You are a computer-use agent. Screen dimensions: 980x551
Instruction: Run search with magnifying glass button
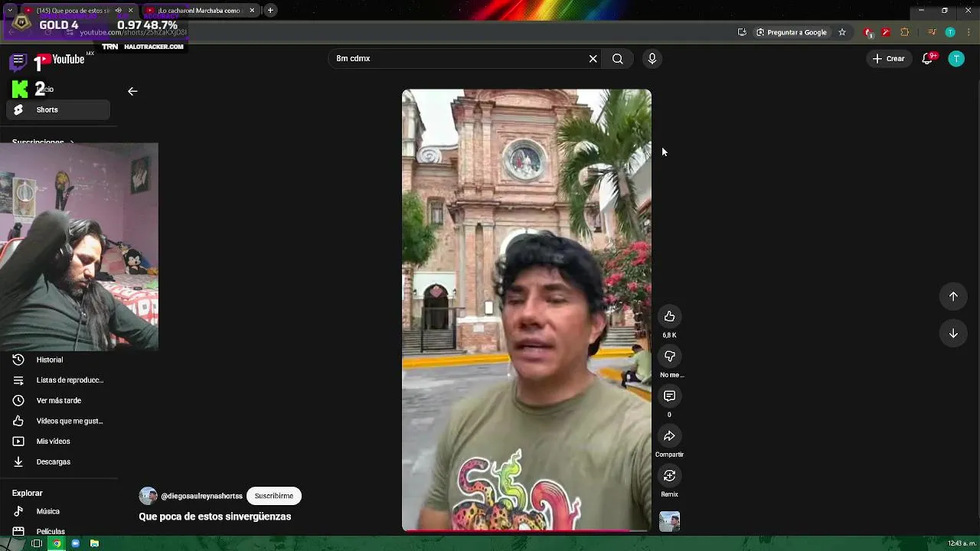617,59
